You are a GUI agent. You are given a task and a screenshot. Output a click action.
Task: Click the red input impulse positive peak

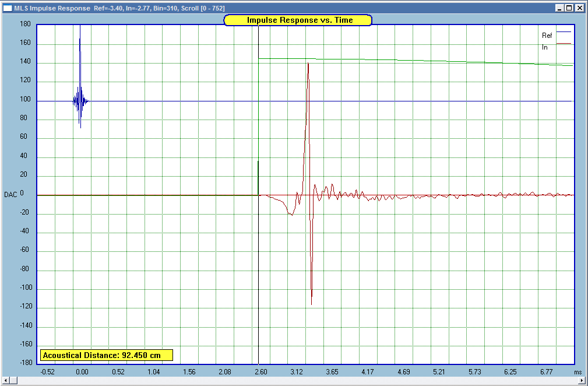pyautogui.click(x=308, y=65)
